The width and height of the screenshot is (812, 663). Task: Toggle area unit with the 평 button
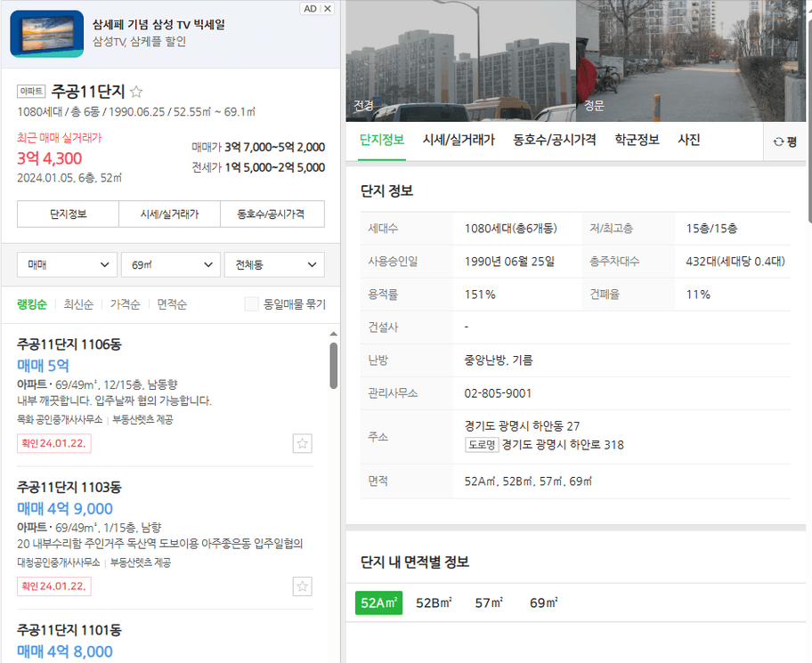pos(785,141)
